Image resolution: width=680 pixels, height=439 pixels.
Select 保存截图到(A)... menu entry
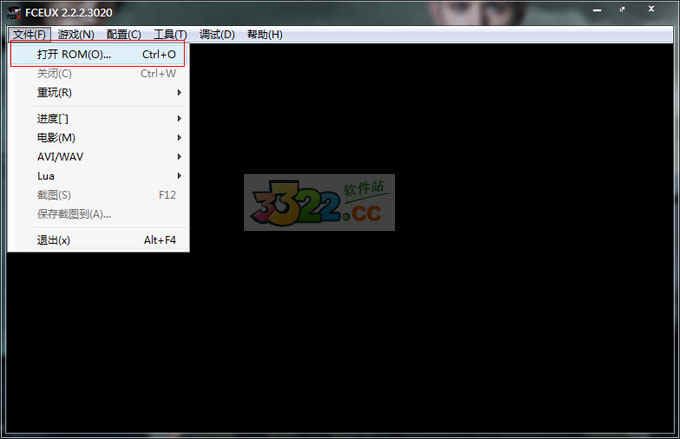coord(98,214)
